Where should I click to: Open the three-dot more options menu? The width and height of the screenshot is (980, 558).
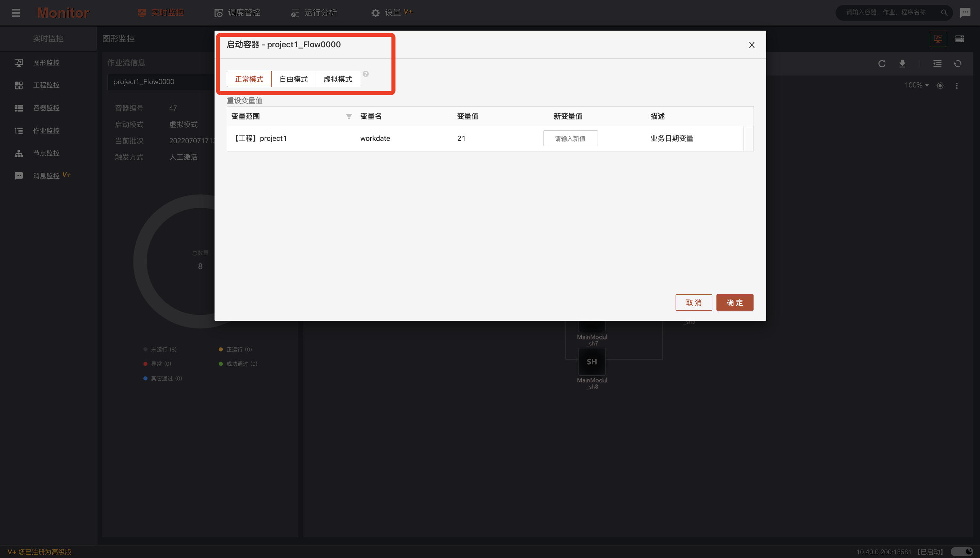coord(957,85)
